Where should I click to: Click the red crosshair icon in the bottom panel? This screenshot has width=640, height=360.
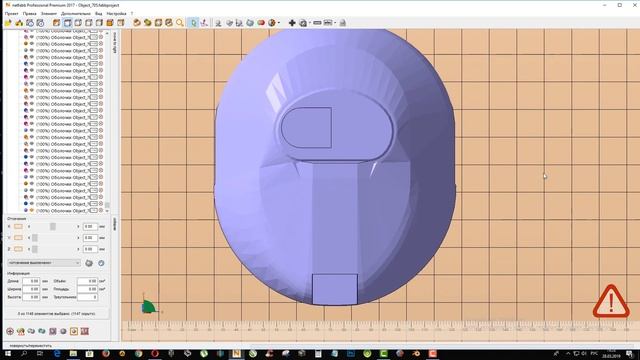(x=10, y=331)
